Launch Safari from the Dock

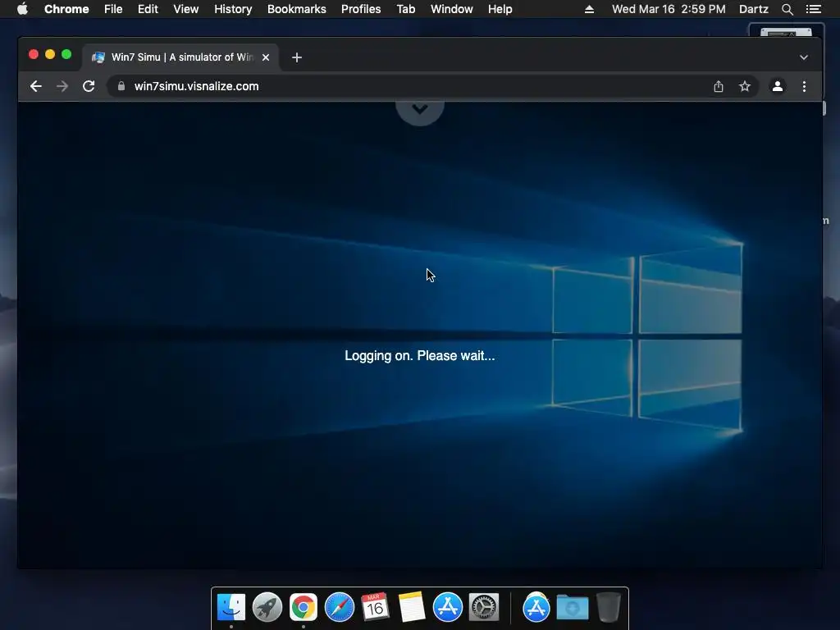340,607
